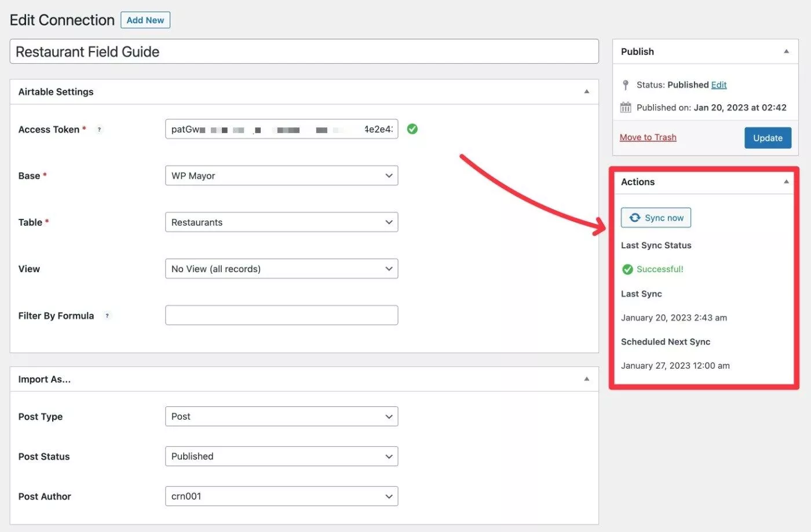Click the blue Update button

tap(768, 138)
